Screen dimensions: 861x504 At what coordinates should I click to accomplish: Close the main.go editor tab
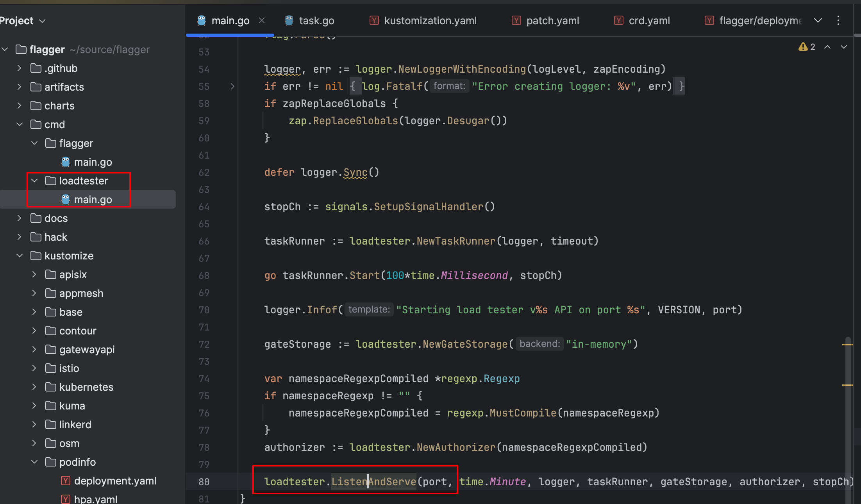tap(262, 20)
